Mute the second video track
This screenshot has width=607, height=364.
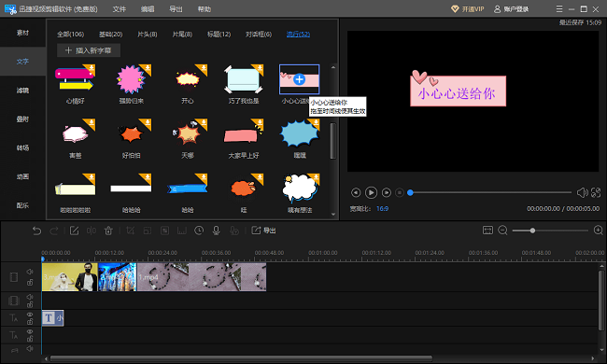coord(30,297)
